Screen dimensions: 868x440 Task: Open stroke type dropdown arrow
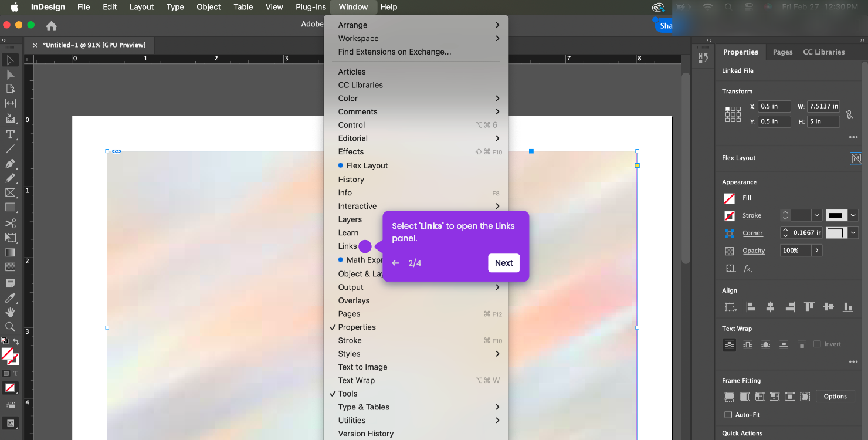tap(853, 215)
